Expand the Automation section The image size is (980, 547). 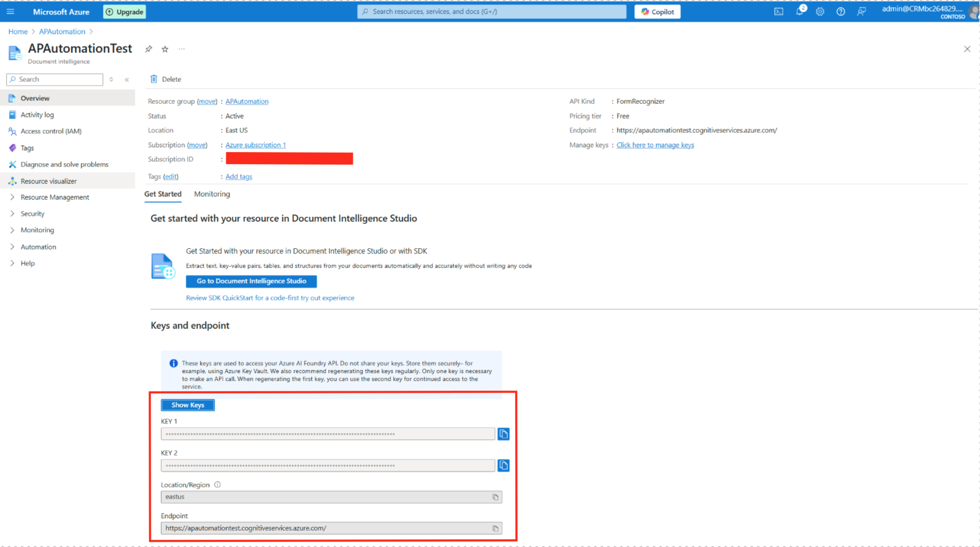tap(38, 247)
